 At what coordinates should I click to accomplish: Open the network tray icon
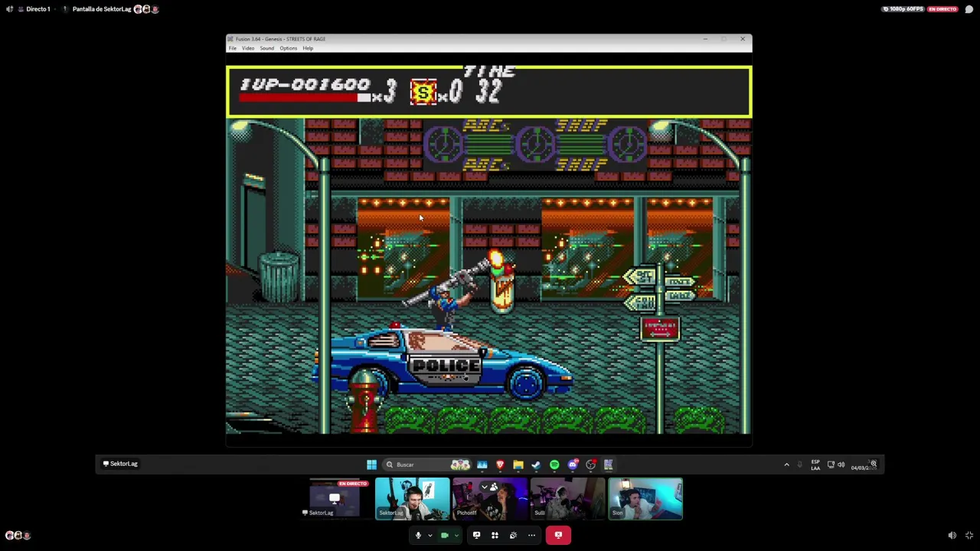coord(831,465)
